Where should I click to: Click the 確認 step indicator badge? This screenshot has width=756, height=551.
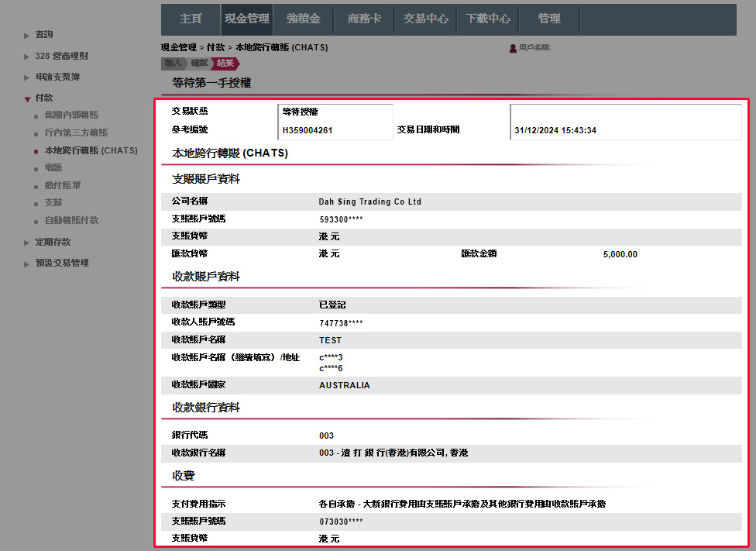tap(198, 64)
